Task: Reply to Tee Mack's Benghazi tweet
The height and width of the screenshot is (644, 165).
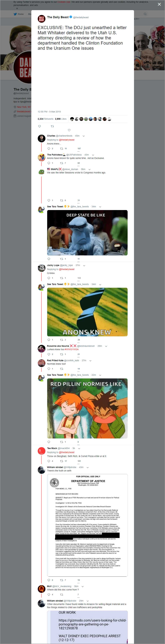Action: [x=49, y=461]
